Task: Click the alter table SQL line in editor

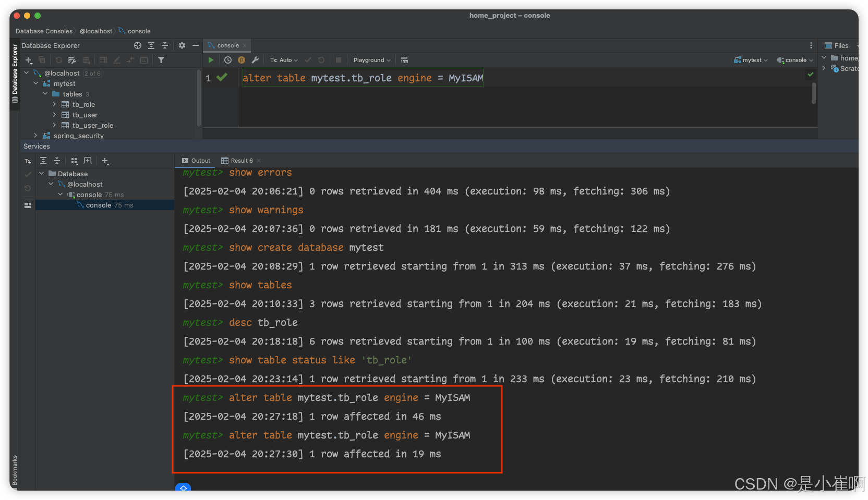Action: coord(363,78)
